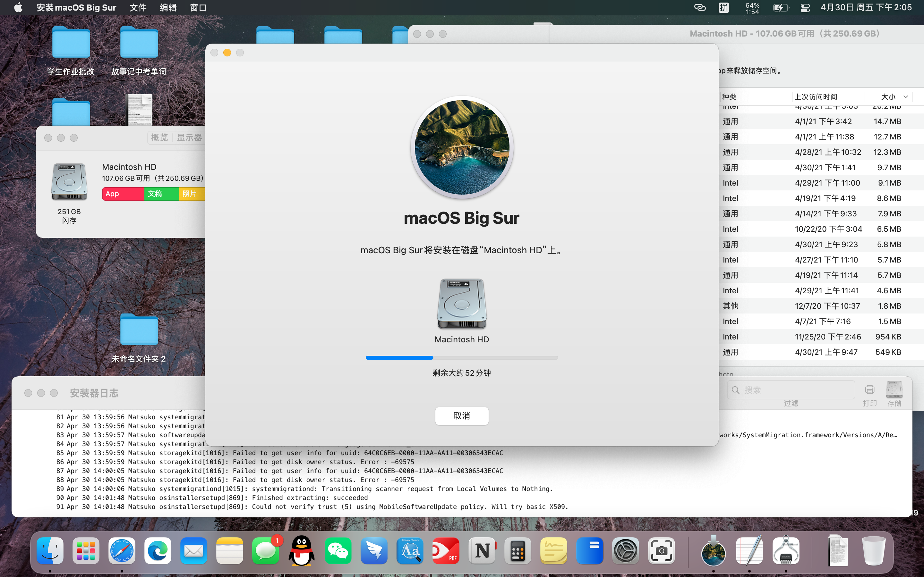This screenshot has width=924, height=577.
Task: Open Control Center from menu bar
Action: point(805,8)
